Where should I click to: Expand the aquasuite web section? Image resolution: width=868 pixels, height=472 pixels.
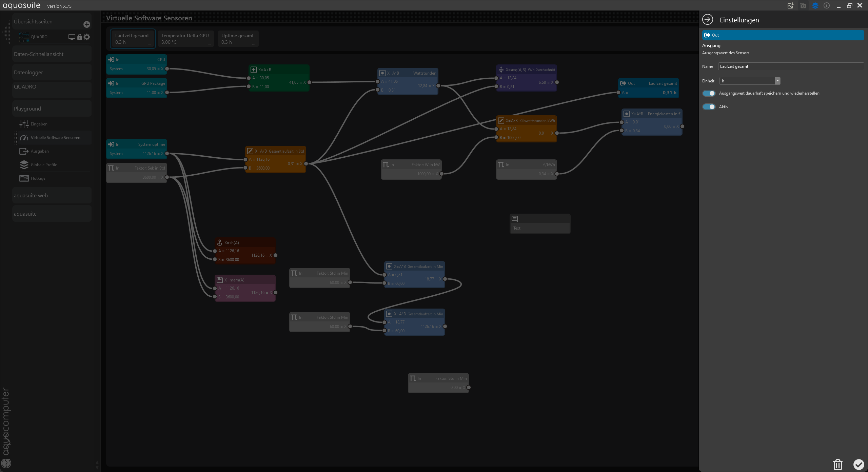point(52,196)
